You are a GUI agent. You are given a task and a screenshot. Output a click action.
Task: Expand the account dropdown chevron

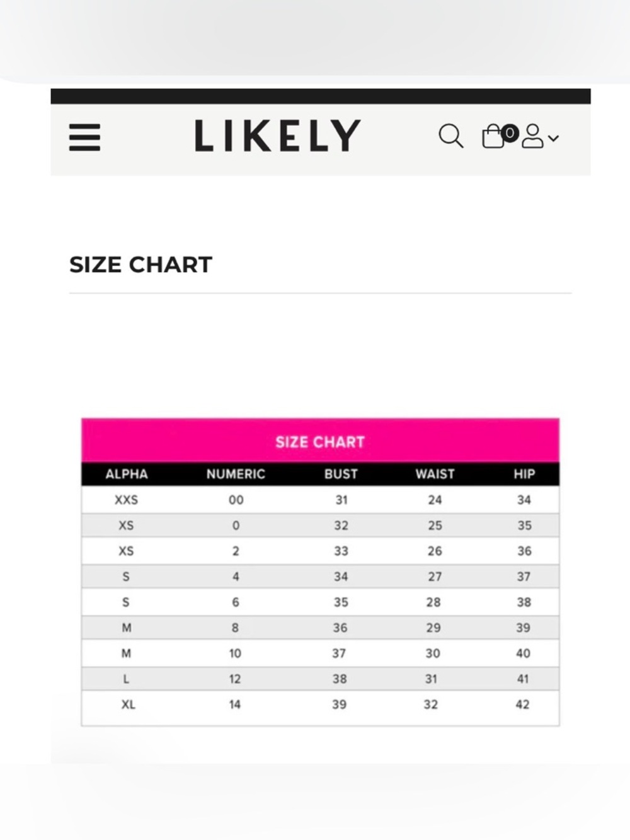click(x=553, y=138)
